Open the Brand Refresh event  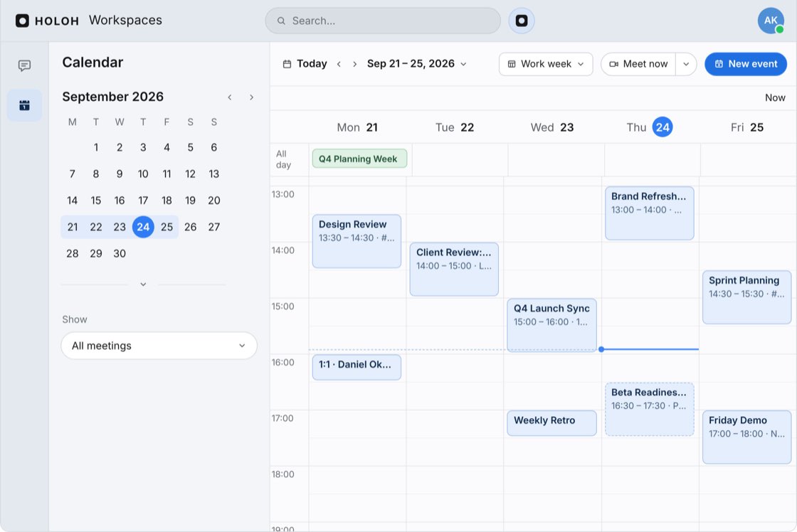click(x=649, y=213)
